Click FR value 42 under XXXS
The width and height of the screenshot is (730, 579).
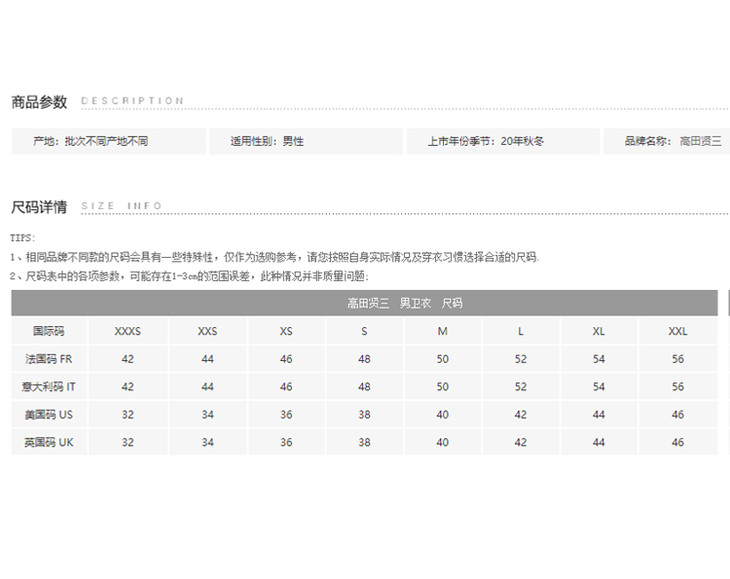[128, 359]
